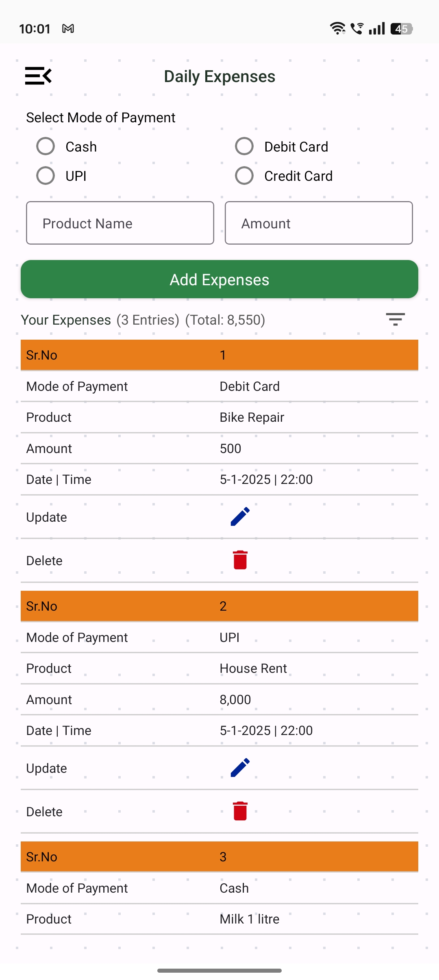Choose the Credit Card radio option
Image resolution: width=439 pixels, height=980 pixels.
[244, 176]
